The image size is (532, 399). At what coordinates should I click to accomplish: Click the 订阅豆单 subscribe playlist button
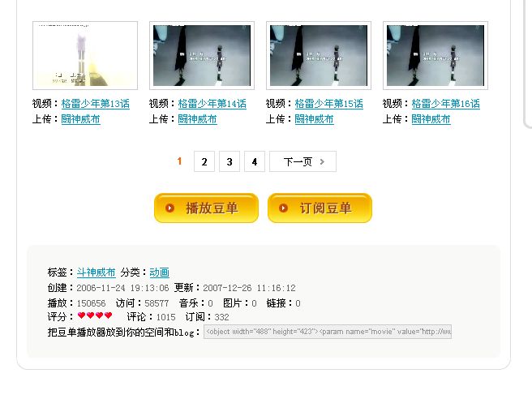pos(320,208)
